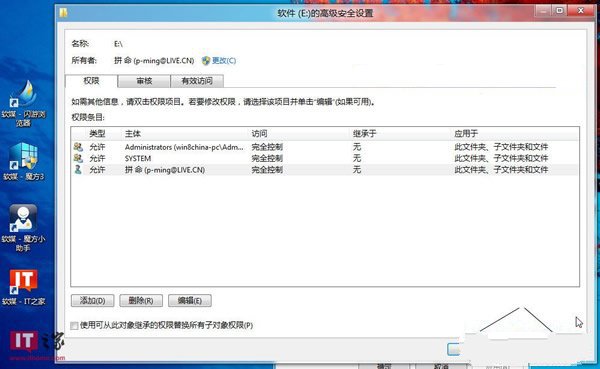
Task: Click the user icon of the 拼 命 entry
Action: (78, 170)
